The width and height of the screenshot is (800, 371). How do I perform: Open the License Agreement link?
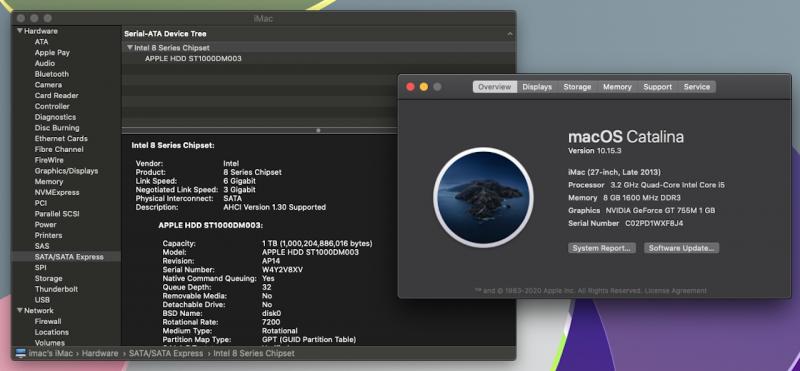point(676,291)
